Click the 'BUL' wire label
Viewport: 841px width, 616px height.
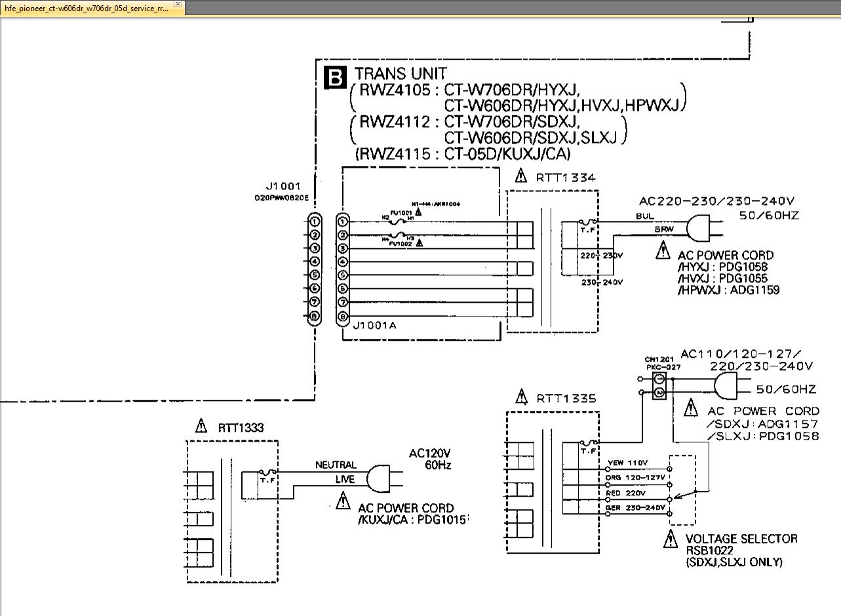(645, 216)
